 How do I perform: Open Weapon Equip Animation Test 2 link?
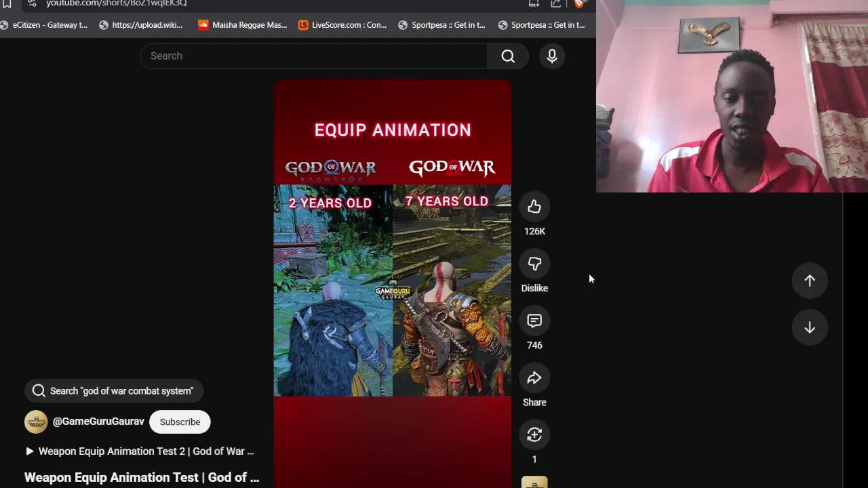click(x=140, y=451)
